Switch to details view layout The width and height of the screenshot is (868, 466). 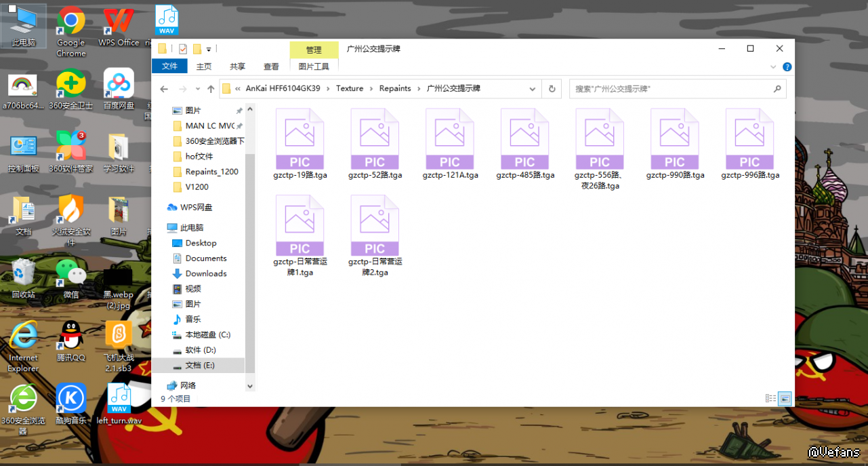[x=770, y=399]
